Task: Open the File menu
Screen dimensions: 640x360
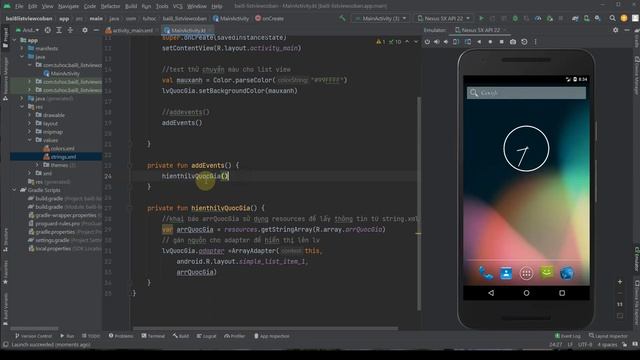Action: 19,6
